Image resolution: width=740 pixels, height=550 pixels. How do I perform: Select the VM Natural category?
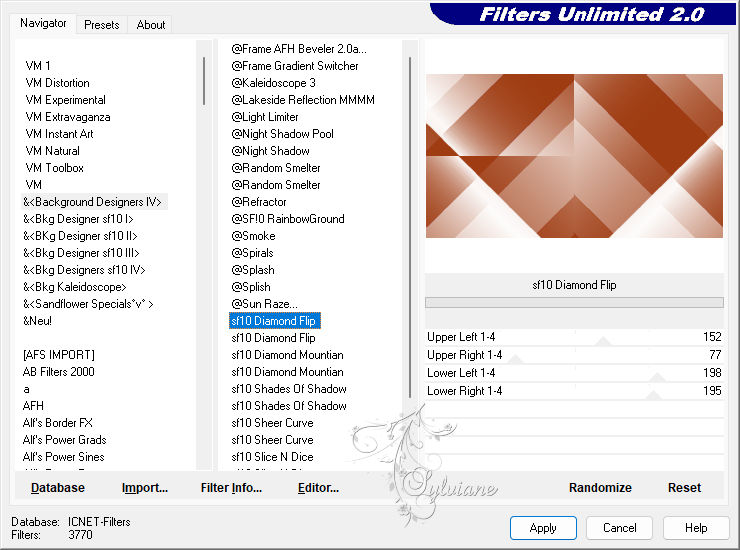(x=52, y=151)
